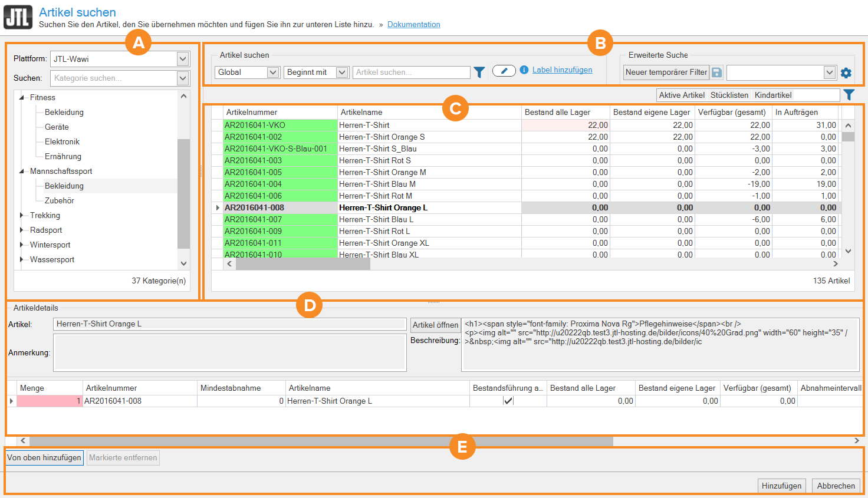Click the funnel icon next to Kindartikel filter

click(x=849, y=95)
